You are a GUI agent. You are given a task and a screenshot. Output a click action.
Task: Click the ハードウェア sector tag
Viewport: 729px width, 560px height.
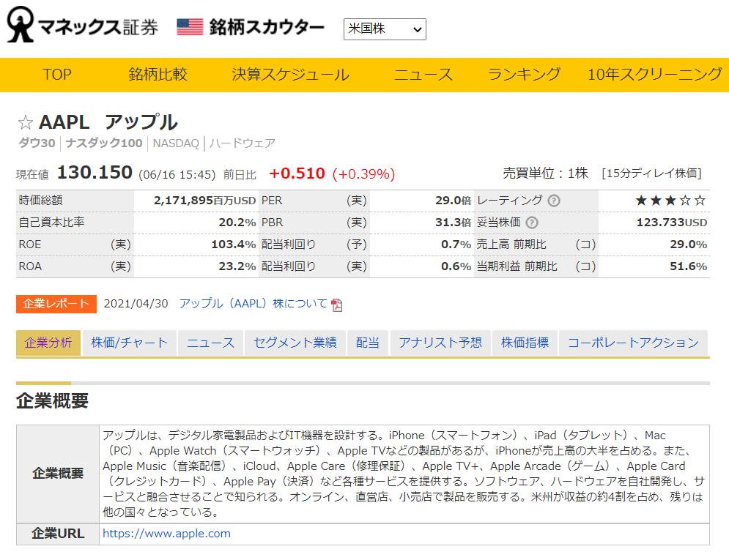click(x=243, y=143)
